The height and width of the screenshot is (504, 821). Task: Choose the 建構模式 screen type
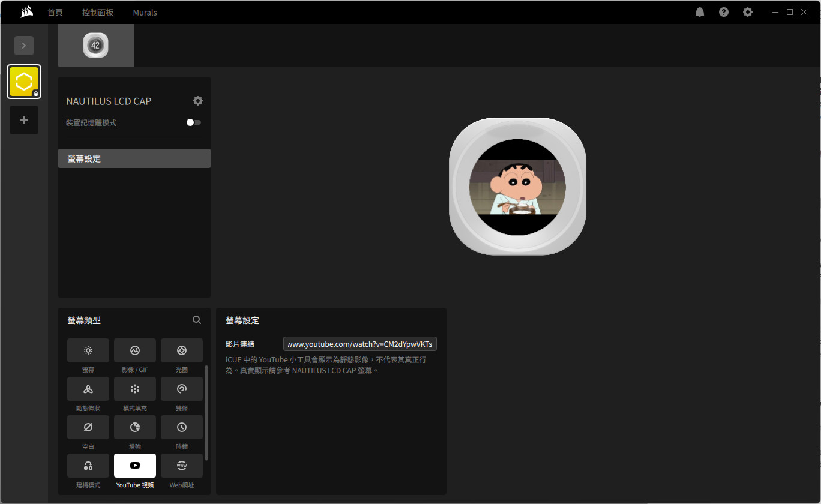coord(88,466)
